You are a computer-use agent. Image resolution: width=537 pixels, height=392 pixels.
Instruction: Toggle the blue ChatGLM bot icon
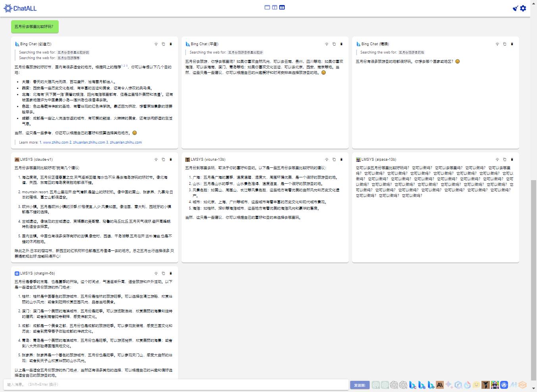click(x=504, y=385)
